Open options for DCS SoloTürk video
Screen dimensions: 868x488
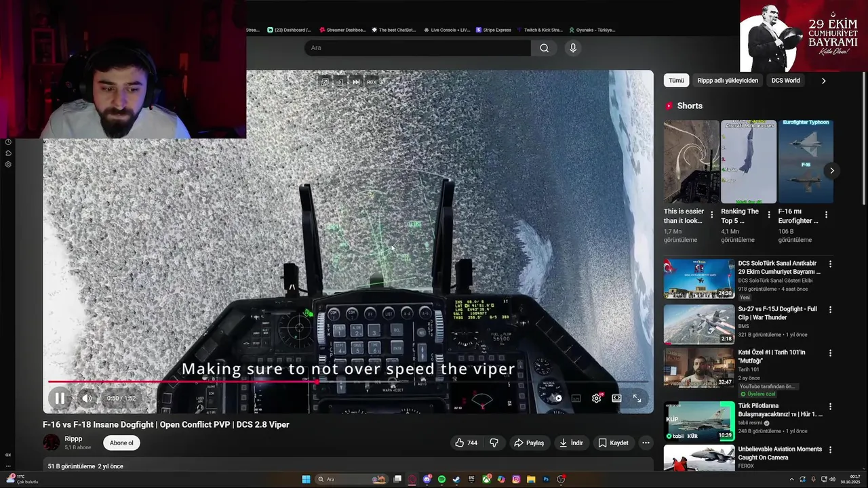click(x=830, y=264)
